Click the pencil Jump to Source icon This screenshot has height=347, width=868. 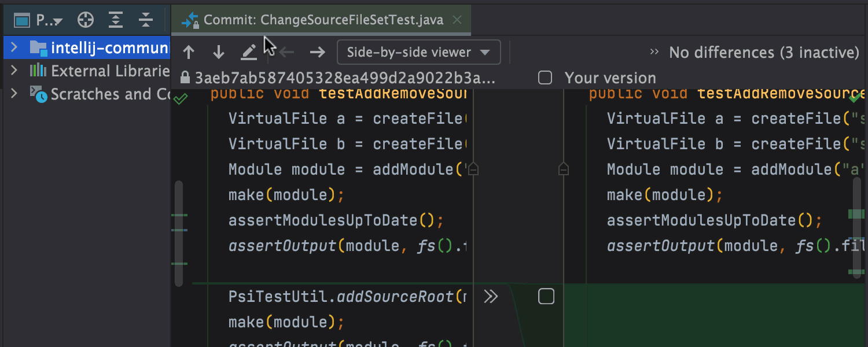point(249,53)
